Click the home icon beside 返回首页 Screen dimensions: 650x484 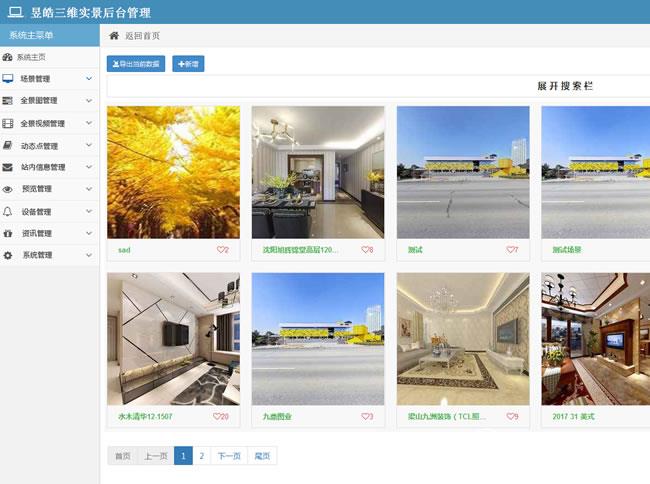(114, 35)
